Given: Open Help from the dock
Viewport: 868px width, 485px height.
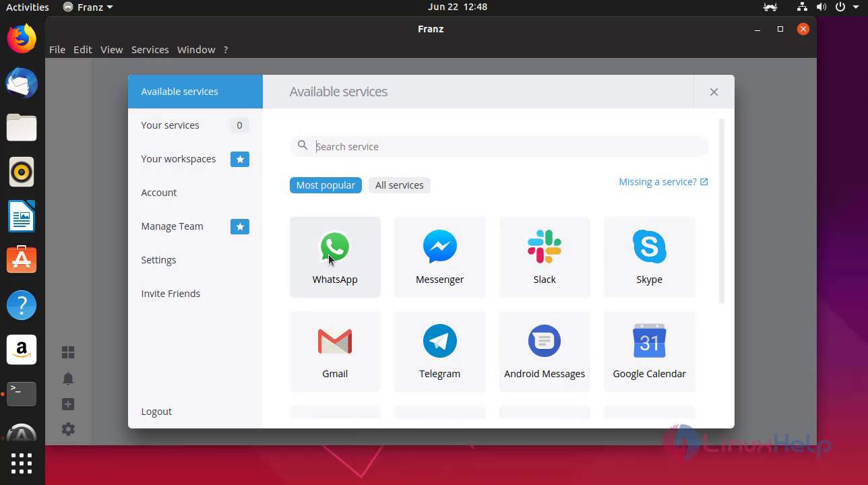Looking at the screenshot, I should 22,305.
